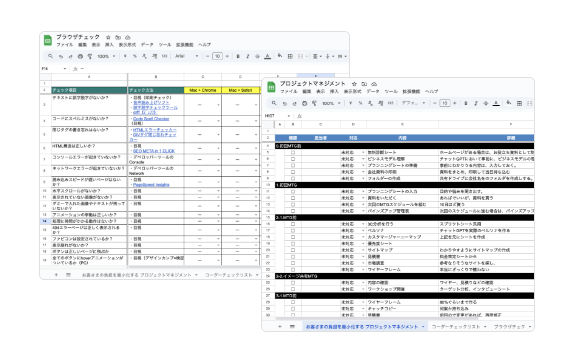Screen dimensions: 573x362
Task: Click the borders icon in プロジェクトマネジメント toolbar
Action: pyautogui.click(x=519, y=103)
